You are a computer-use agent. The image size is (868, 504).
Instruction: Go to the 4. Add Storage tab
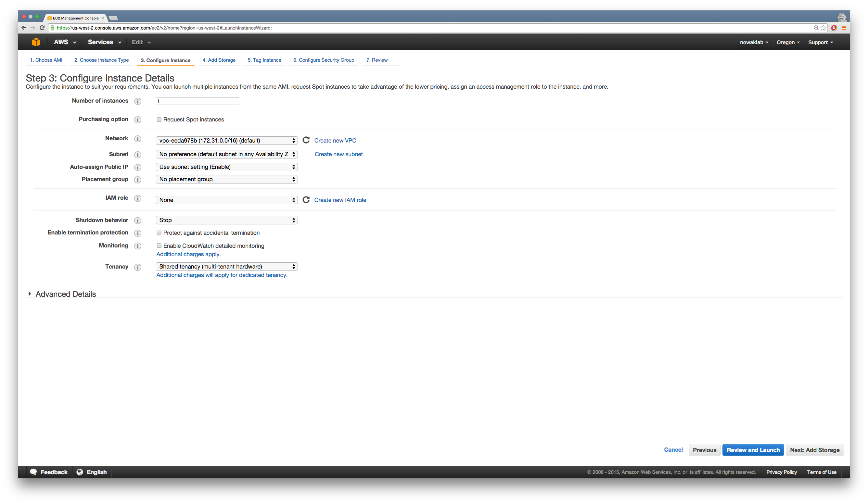click(219, 60)
